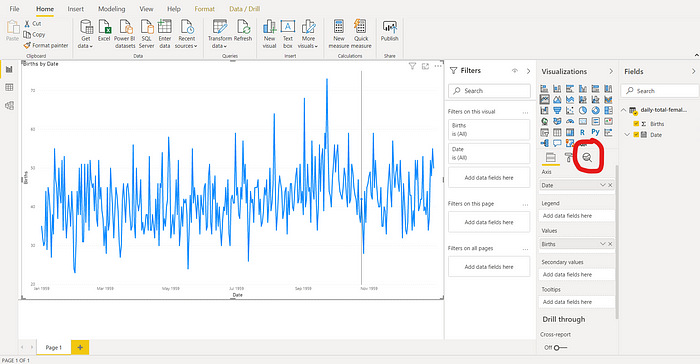Activate Format painter
700x364 pixels.
tap(46, 45)
